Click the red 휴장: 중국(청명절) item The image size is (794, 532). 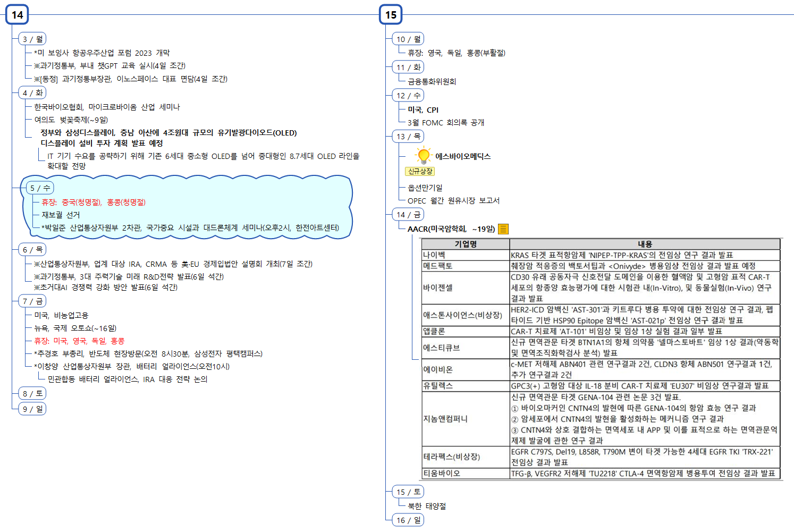[x=94, y=202]
